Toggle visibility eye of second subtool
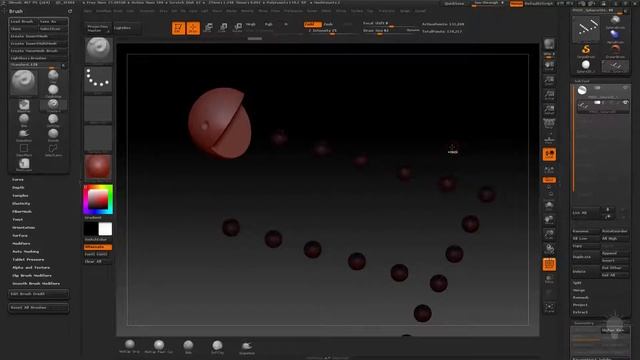640x360 pixels. click(625, 102)
